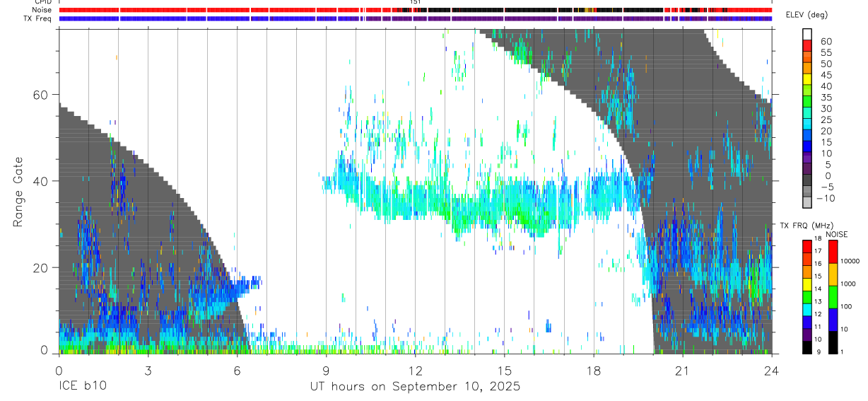Click the black bottom segment of NOISE color bar
Viewport: 868px width, 401px height.
point(833,342)
